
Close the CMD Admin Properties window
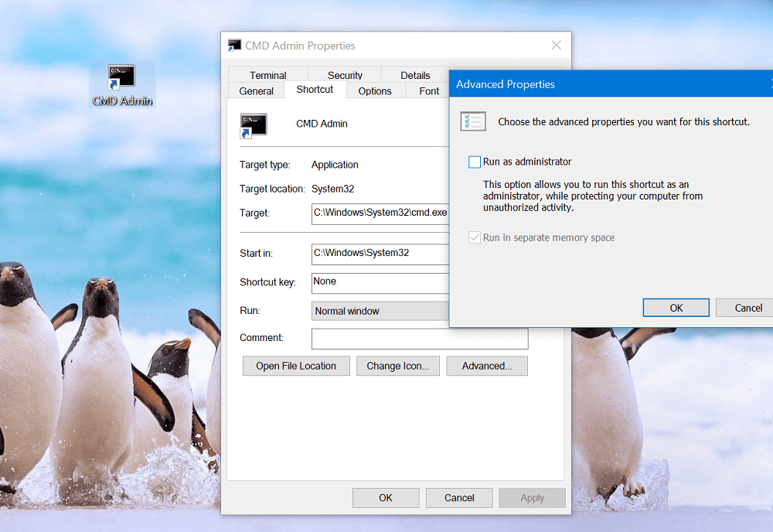(556, 46)
